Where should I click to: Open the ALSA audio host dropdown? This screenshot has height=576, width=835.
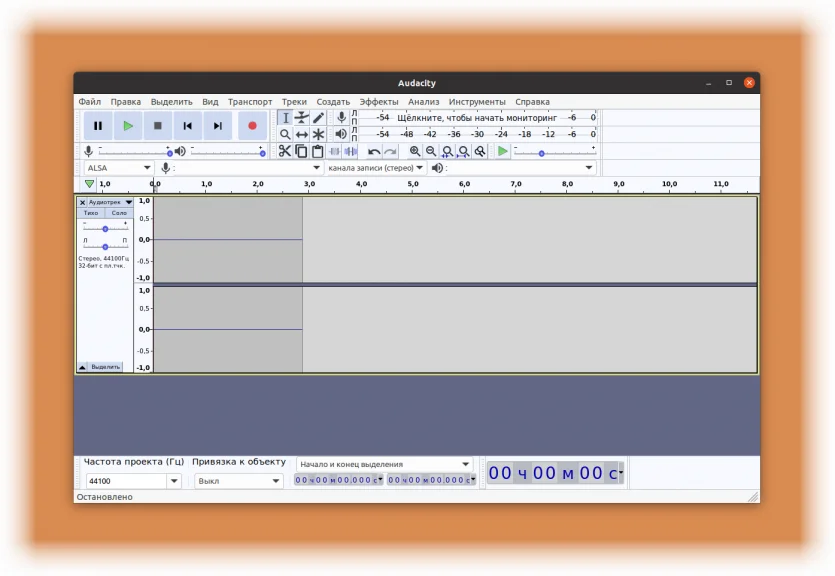click(x=118, y=168)
